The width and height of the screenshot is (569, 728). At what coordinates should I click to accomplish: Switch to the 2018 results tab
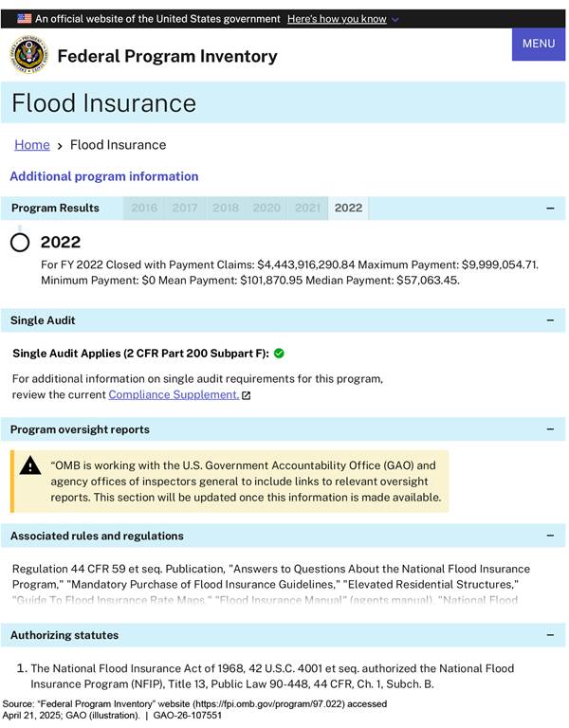pos(226,209)
